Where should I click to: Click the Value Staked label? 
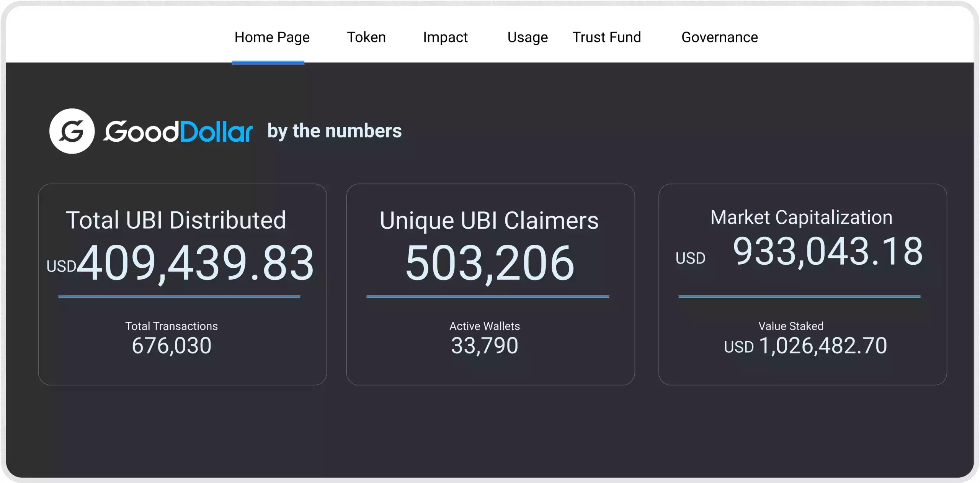[x=791, y=326]
